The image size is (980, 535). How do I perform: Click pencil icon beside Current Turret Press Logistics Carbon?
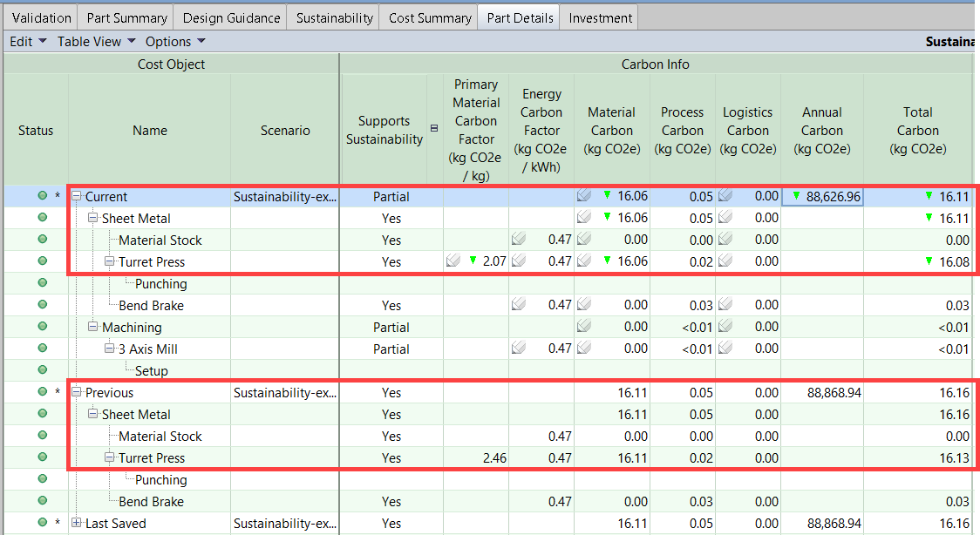point(725,261)
